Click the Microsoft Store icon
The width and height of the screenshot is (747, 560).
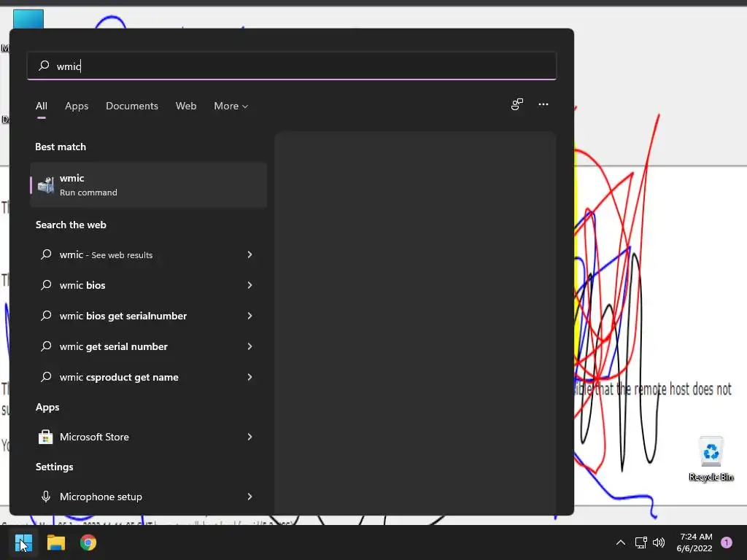point(46,437)
